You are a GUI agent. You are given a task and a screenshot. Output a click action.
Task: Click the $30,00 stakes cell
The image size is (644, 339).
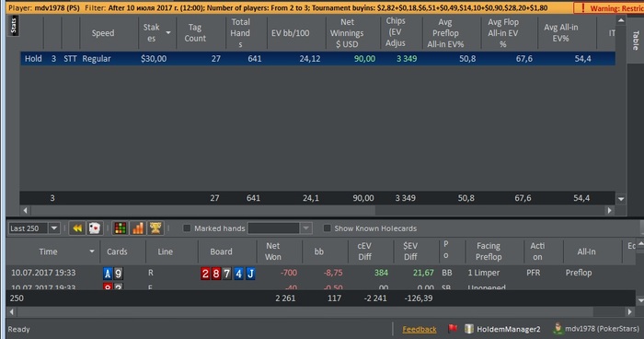[x=154, y=59]
